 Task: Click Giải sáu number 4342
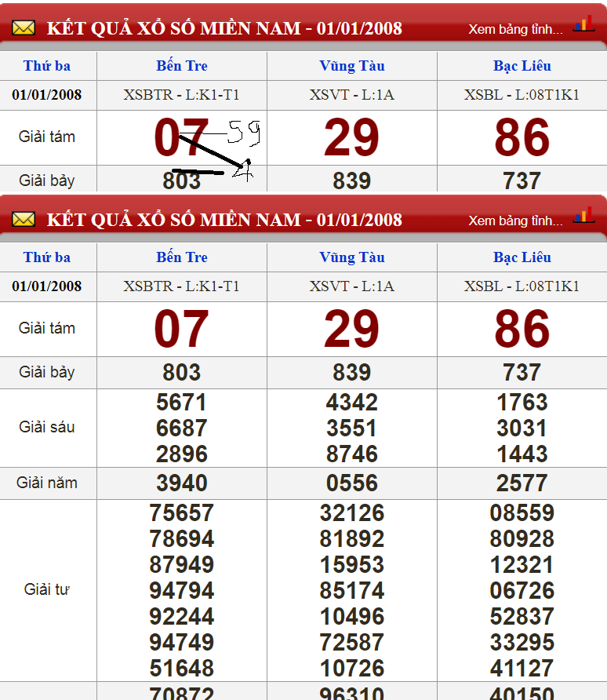tap(352, 403)
